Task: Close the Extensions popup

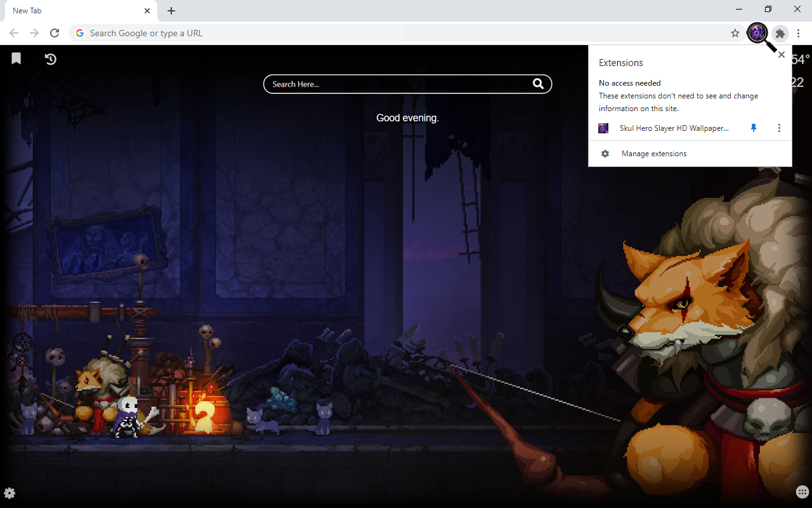Action: (x=782, y=55)
